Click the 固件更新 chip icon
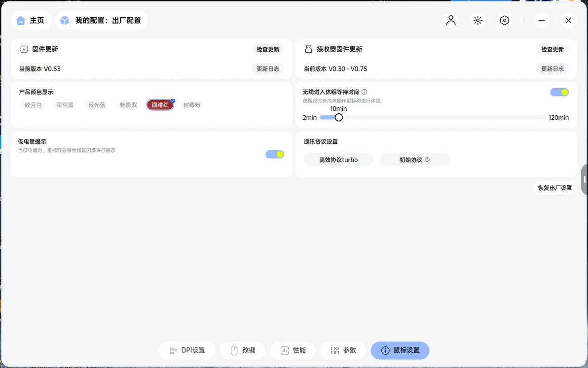588x368 pixels. pyautogui.click(x=24, y=49)
